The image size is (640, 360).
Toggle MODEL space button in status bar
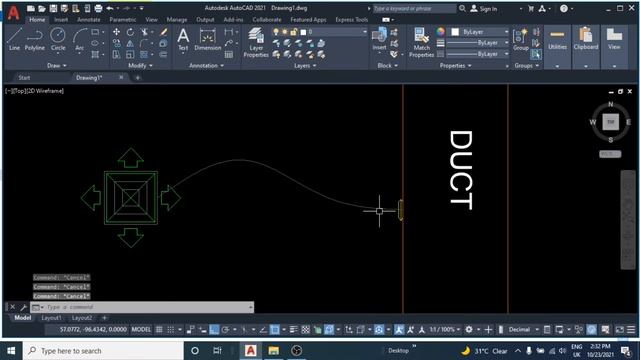point(141,329)
